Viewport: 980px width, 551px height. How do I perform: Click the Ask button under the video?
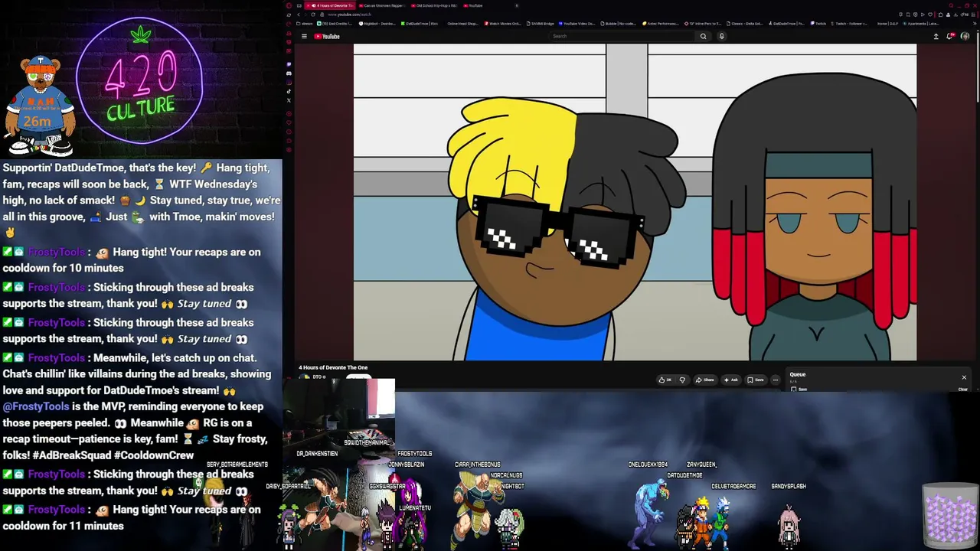pos(731,380)
